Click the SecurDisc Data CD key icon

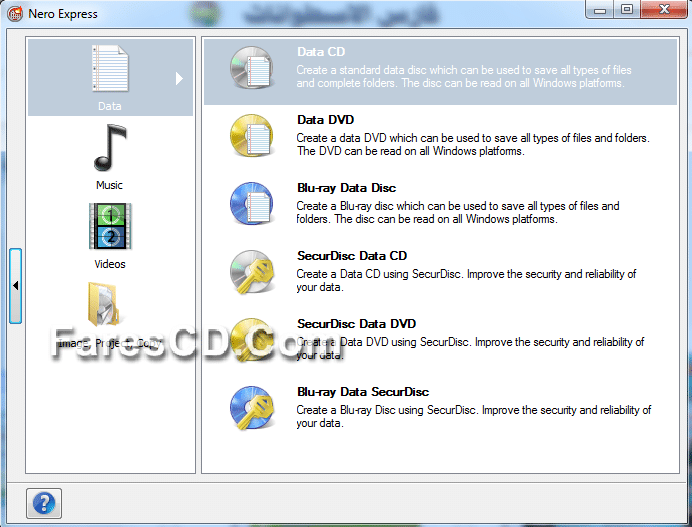point(252,272)
